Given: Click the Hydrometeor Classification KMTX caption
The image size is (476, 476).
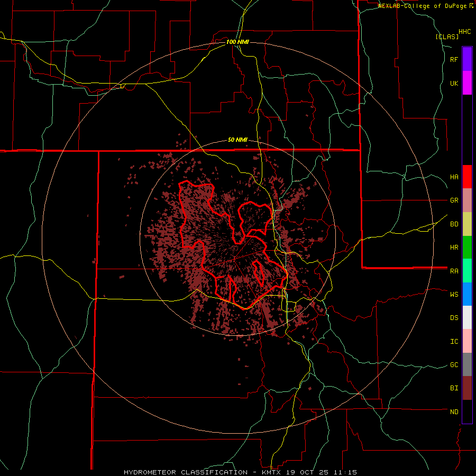Looking at the screenshot, I should click(x=240, y=472).
